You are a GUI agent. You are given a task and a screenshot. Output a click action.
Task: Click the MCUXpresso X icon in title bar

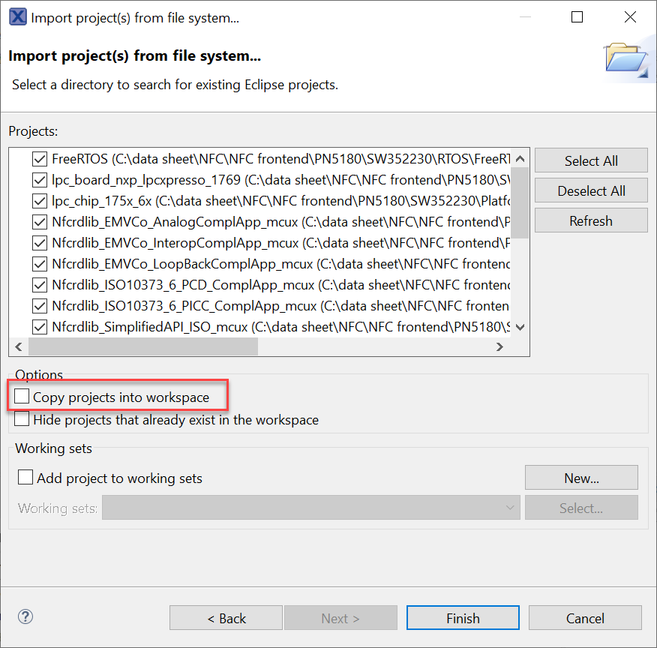pyautogui.click(x=18, y=18)
